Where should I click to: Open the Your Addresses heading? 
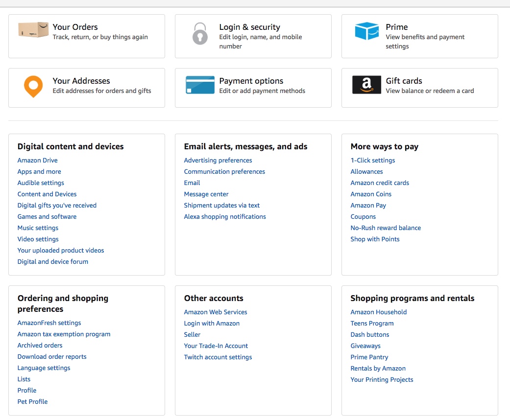[81, 81]
